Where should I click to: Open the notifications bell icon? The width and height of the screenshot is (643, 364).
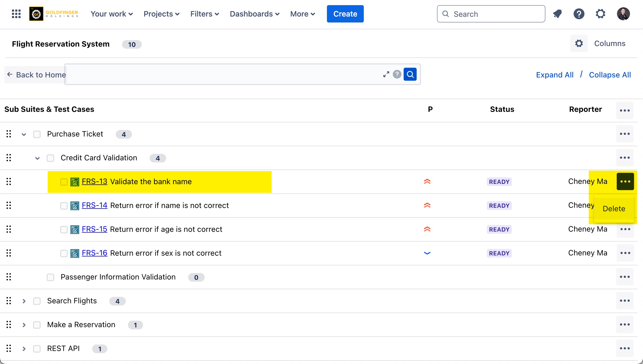pos(557,14)
